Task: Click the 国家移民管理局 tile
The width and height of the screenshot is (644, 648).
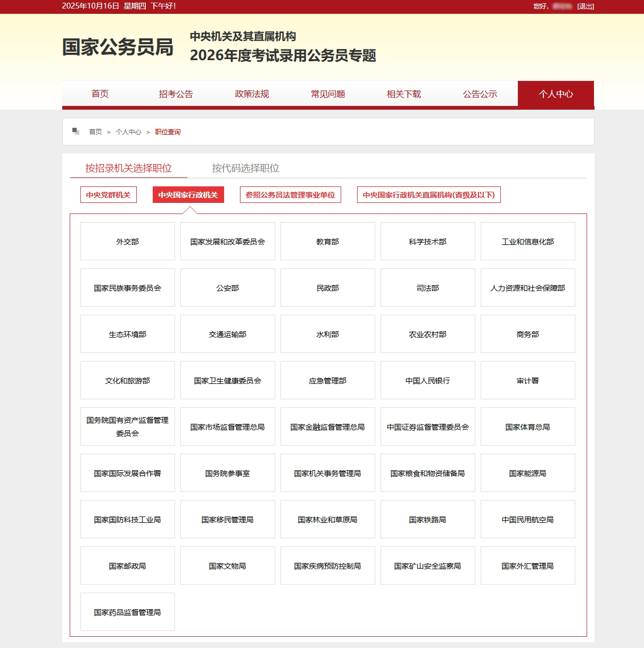Action: pyautogui.click(x=227, y=520)
